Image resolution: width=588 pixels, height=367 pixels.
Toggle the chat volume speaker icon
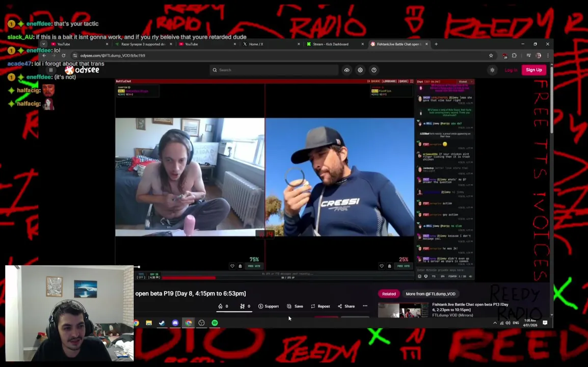click(x=471, y=277)
